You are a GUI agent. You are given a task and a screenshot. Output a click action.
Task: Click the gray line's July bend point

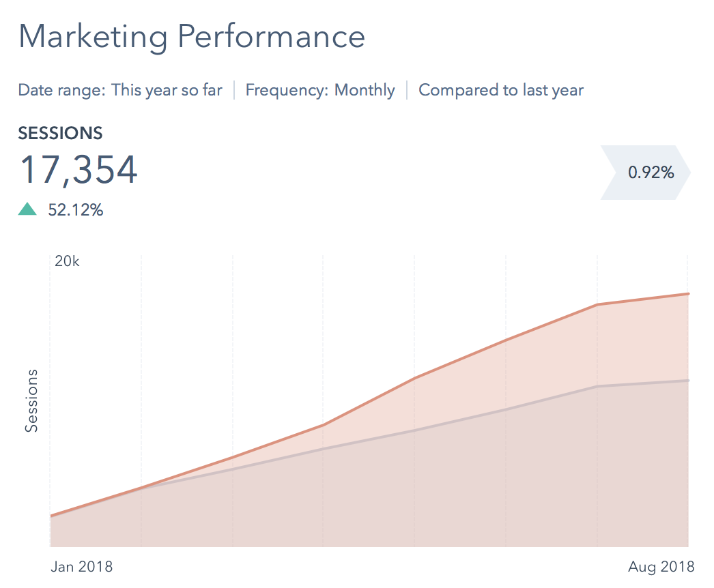pos(597,387)
